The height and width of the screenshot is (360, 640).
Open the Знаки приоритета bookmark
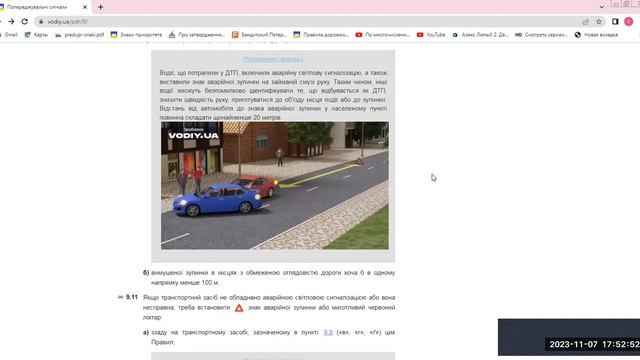tap(136, 35)
